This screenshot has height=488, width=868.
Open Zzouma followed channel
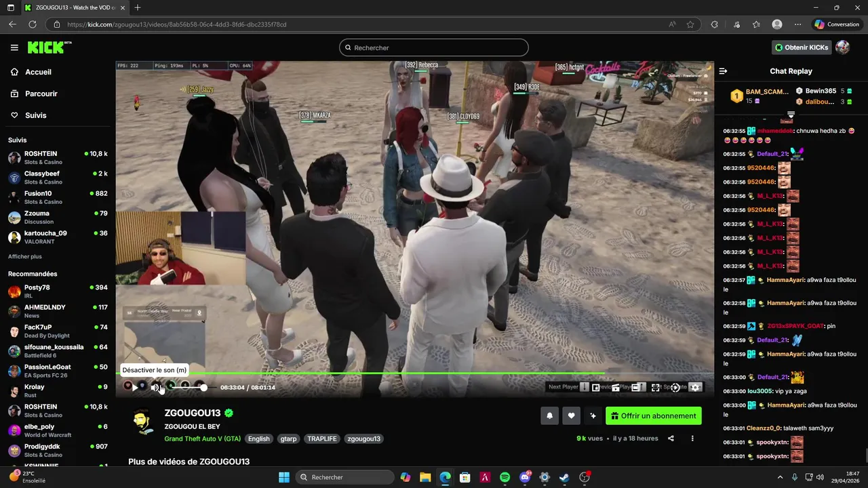pyautogui.click(x=58, y=217)
